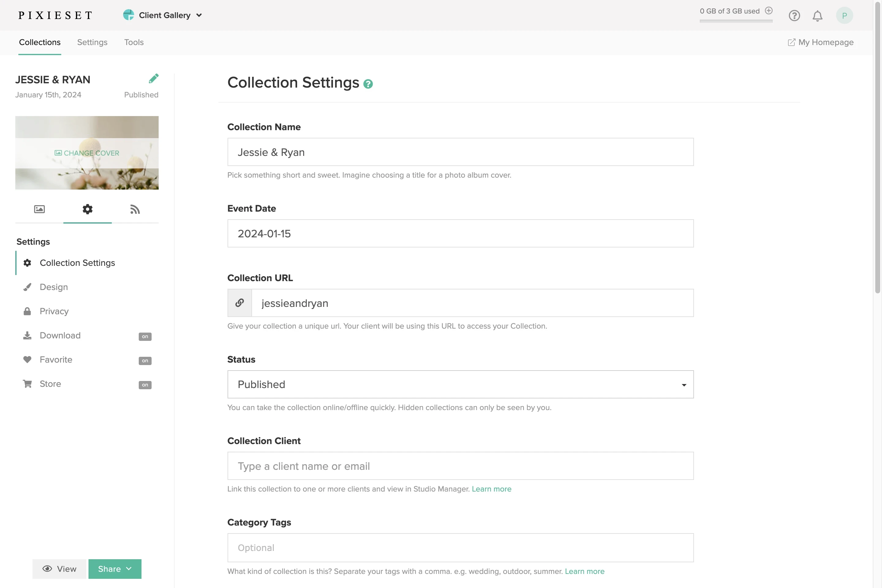Open notifications with the bell icon
This screenshot has width=882, height=588.
(x=817, y=15)
